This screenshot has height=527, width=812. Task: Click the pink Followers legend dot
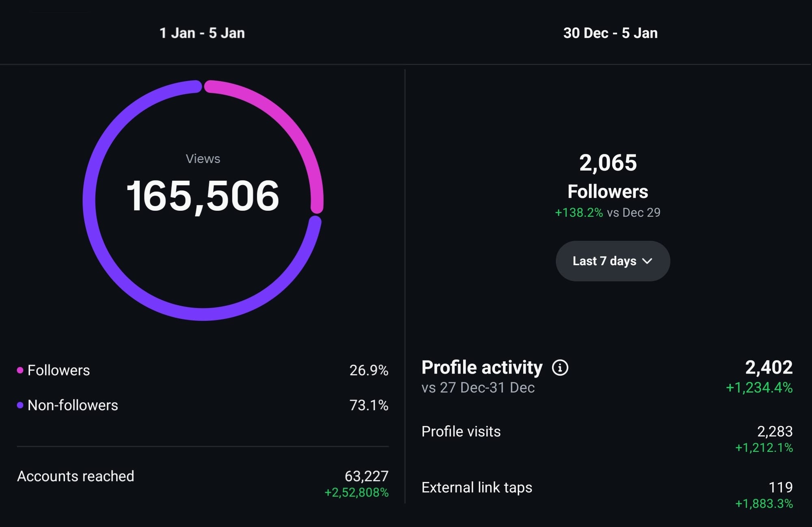pyautogui.click(x=20, y=370)
